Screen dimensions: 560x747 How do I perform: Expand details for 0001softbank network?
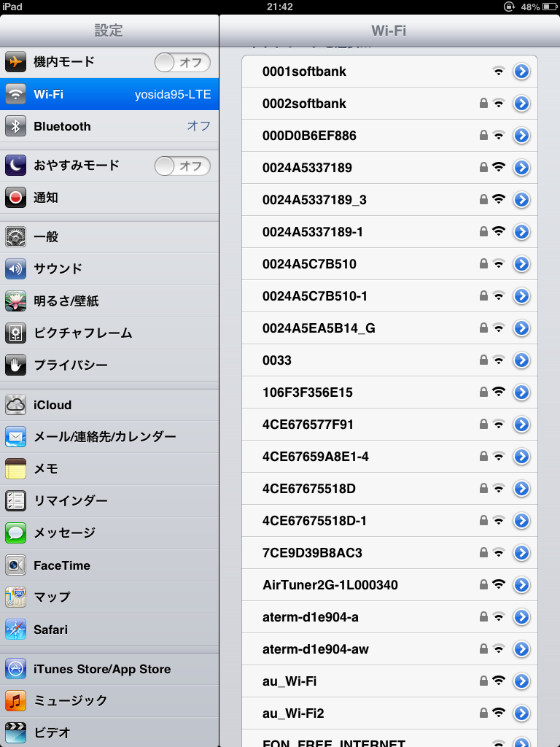coord(521,71)
